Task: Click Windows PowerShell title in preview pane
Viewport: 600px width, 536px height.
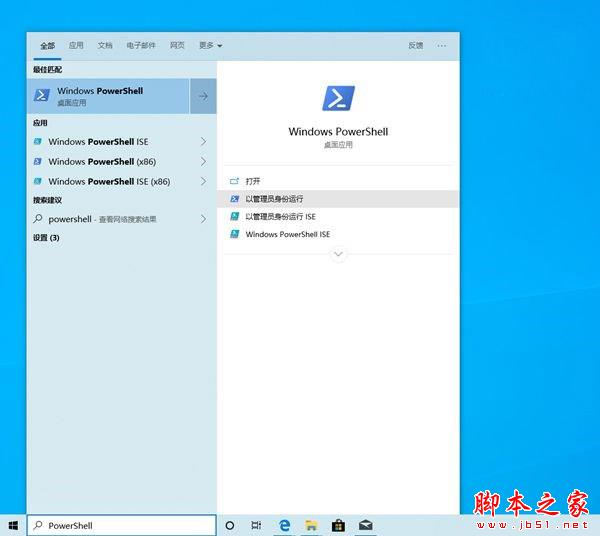Action: (x=338, y=132)
